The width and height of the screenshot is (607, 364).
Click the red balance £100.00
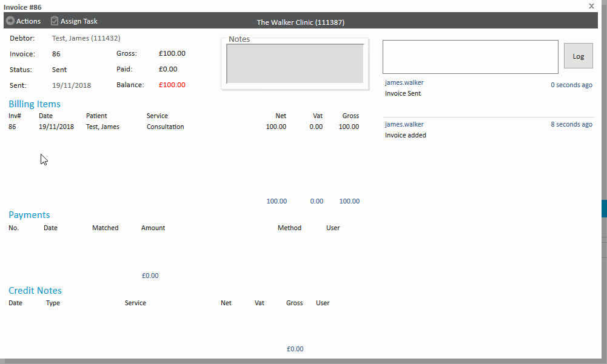[172, 85]
